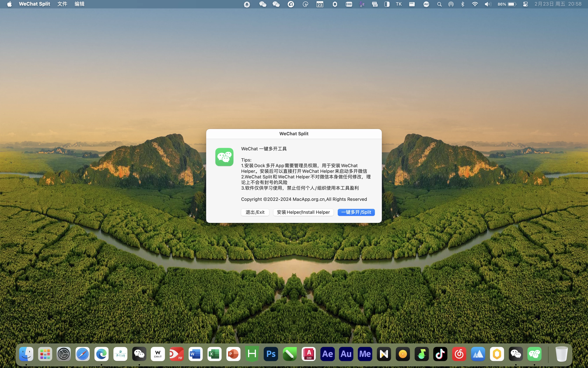Click the purple Zz sleep menu icon
This screenshot has width=588, height=368.
[x=362, y=4]
